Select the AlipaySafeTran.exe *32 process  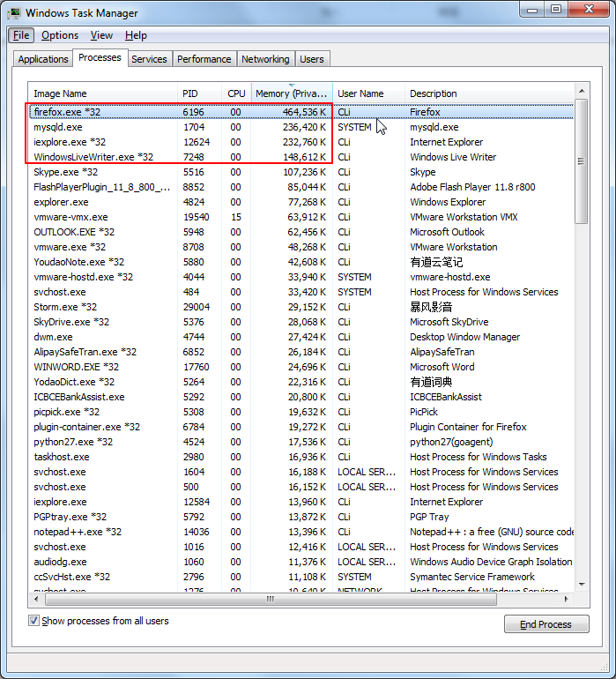pos(301,352)
